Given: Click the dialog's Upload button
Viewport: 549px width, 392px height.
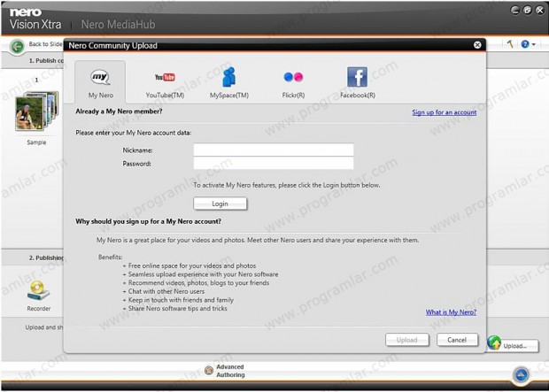Looking at the screenshot, I should [x=406, y=340].
